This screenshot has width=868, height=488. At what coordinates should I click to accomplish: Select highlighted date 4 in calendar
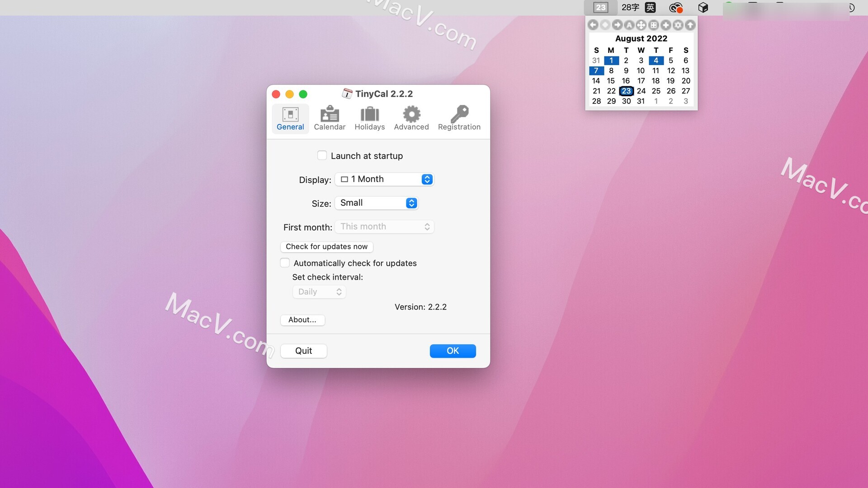pos(656,61)
